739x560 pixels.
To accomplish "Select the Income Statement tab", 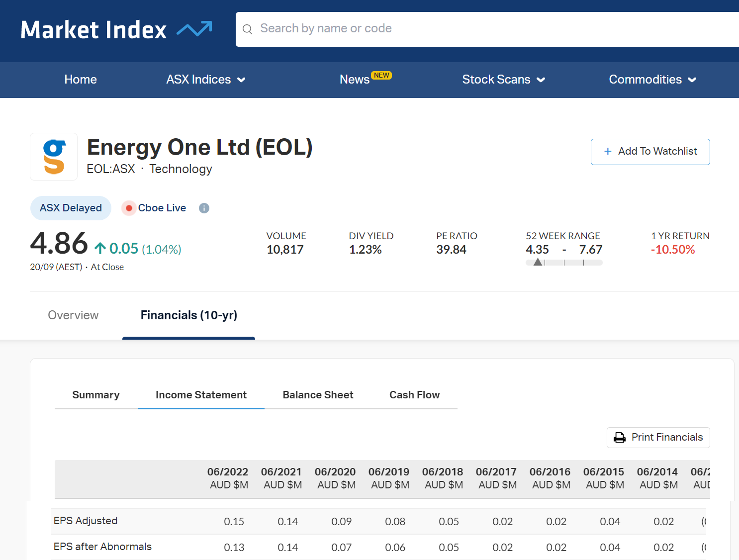I will 201,395.
